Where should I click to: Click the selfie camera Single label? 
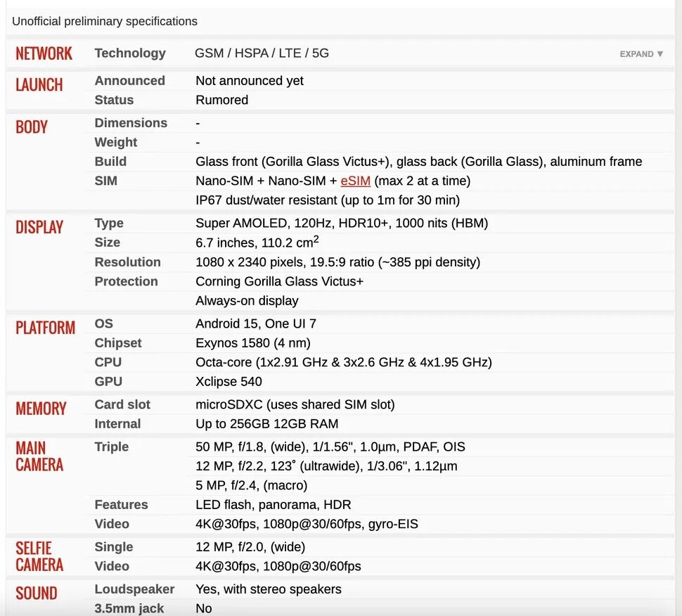pos(113,547)
